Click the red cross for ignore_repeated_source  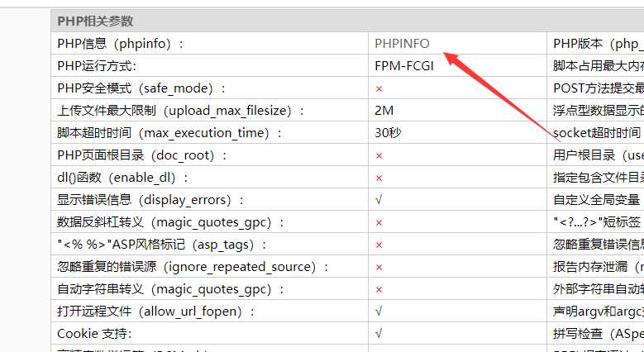tap(379, 267)
